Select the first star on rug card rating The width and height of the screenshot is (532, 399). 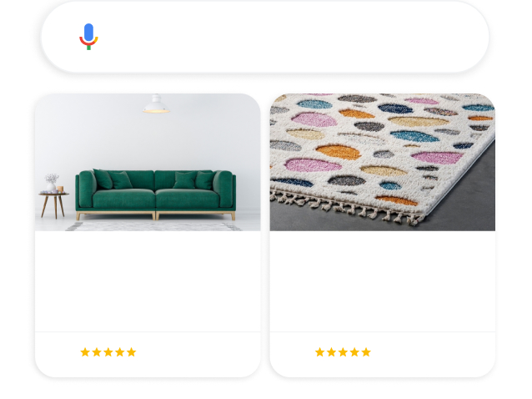click(x=319, y=352)
